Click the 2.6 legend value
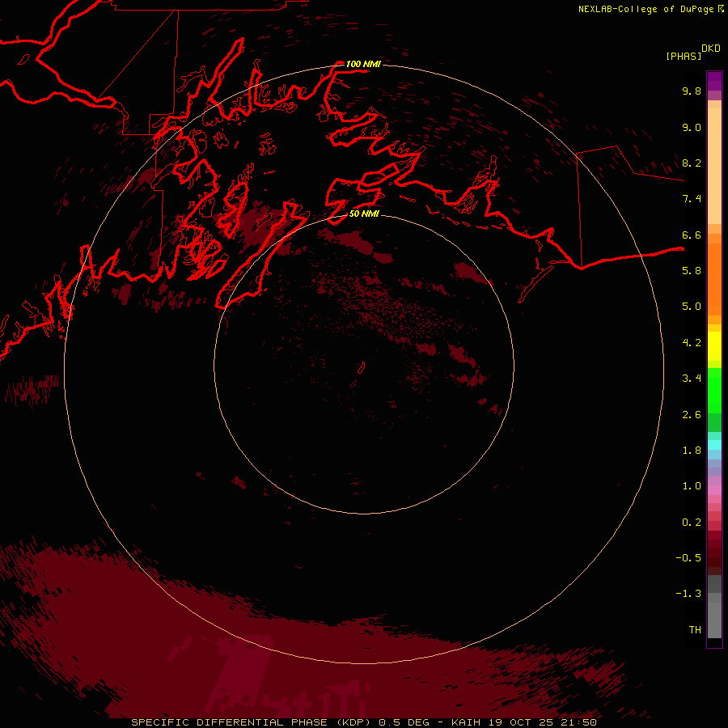Viewport: 728px width, 728px height. [x=692, y=415]
